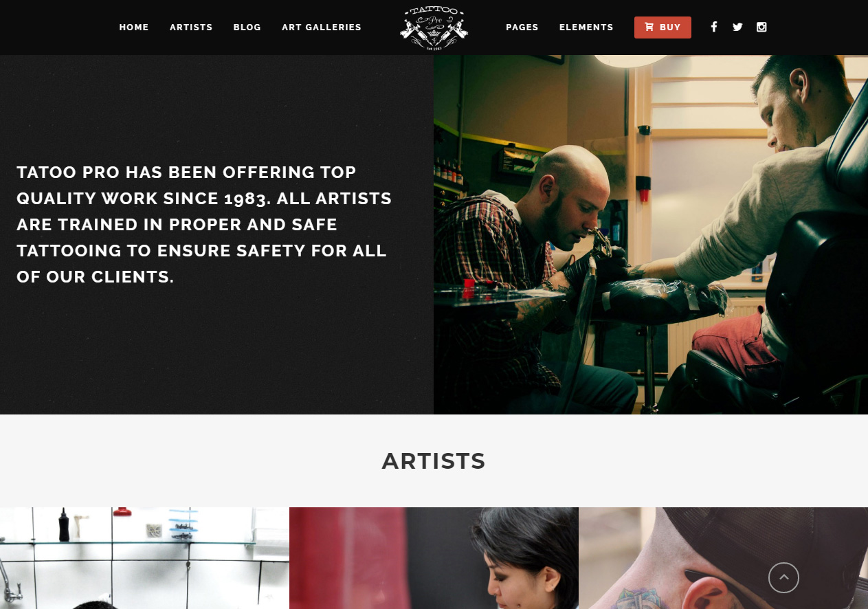This screenshot has width=868, height=609.
Task: Open the Facebook social icon
Action: pyautogui.click(x=714, y=27)
